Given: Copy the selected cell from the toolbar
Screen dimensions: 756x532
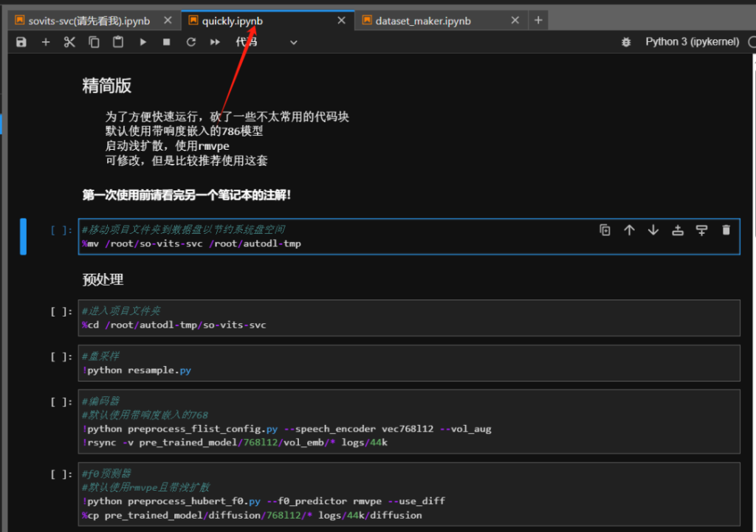Looking at the screenshot, I should pyautogui.click(x=94, y=42).
